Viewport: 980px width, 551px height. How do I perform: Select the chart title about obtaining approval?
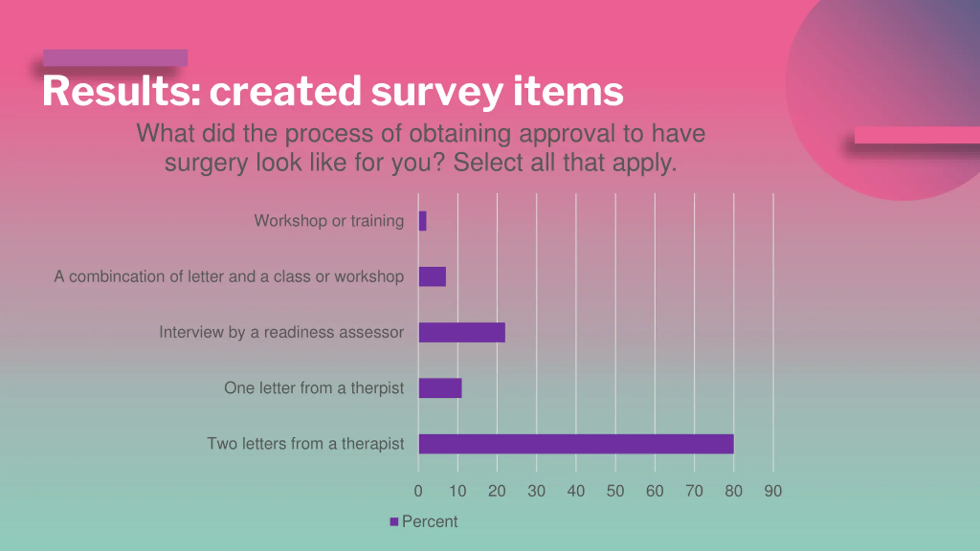[421, 148]
